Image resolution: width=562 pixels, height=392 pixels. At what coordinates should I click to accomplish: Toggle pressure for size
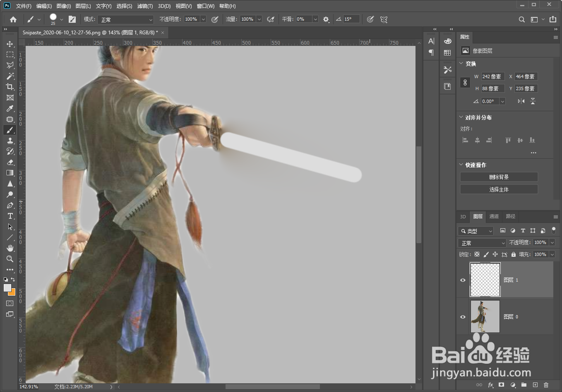[x=370, y=19]
